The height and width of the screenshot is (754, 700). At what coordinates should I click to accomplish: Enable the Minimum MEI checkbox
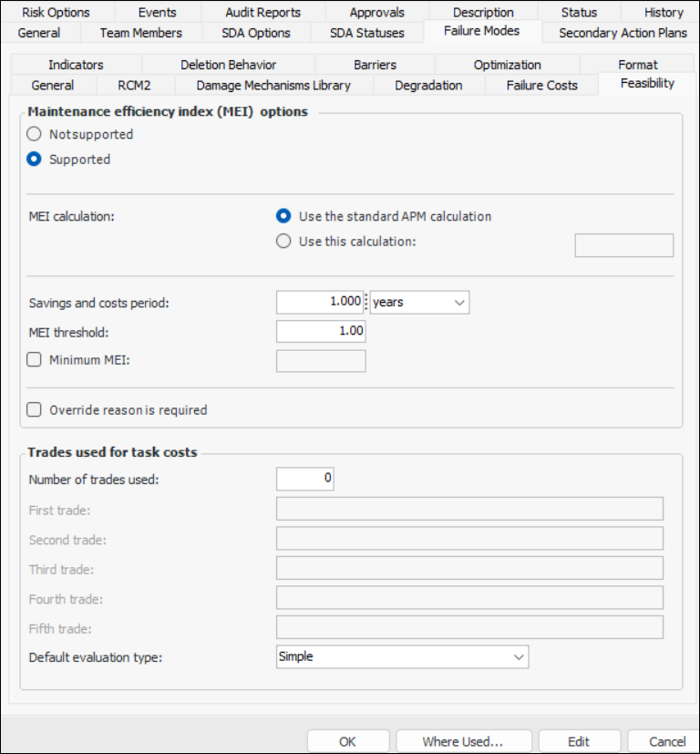[x=35, y=360]
